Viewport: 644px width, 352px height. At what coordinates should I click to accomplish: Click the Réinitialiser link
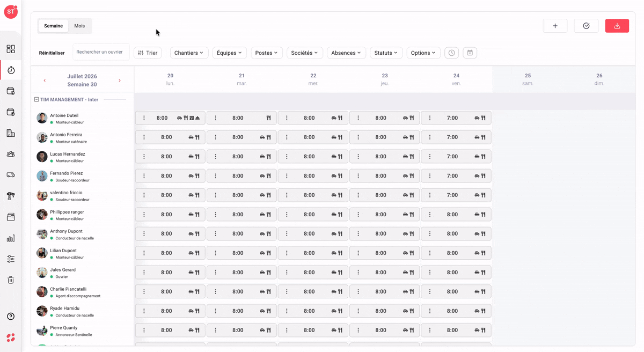pos(52,53)
